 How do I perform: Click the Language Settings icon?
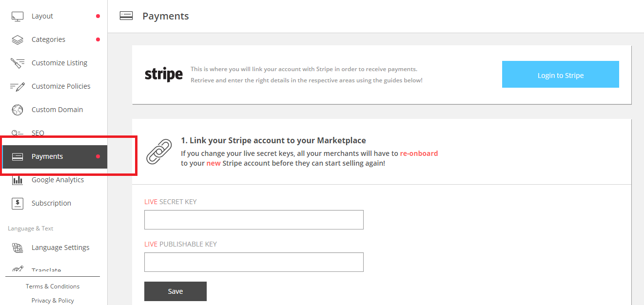(x=18, y=248)
